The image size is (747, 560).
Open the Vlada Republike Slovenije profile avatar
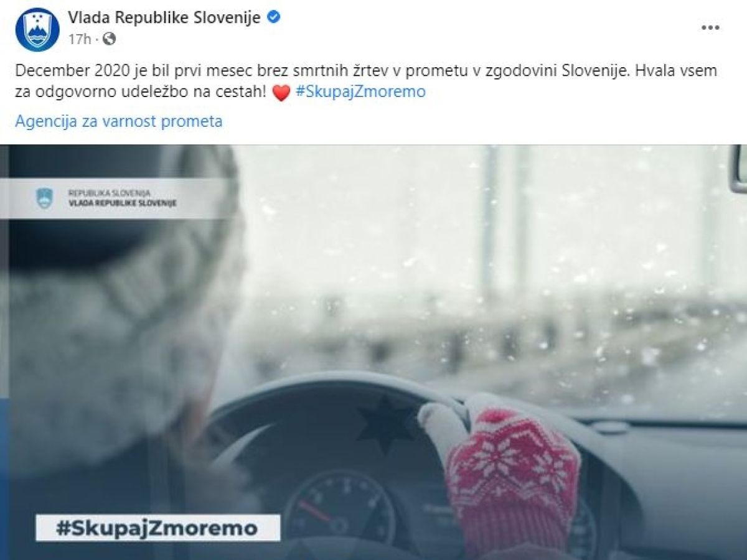click(37, 29)
